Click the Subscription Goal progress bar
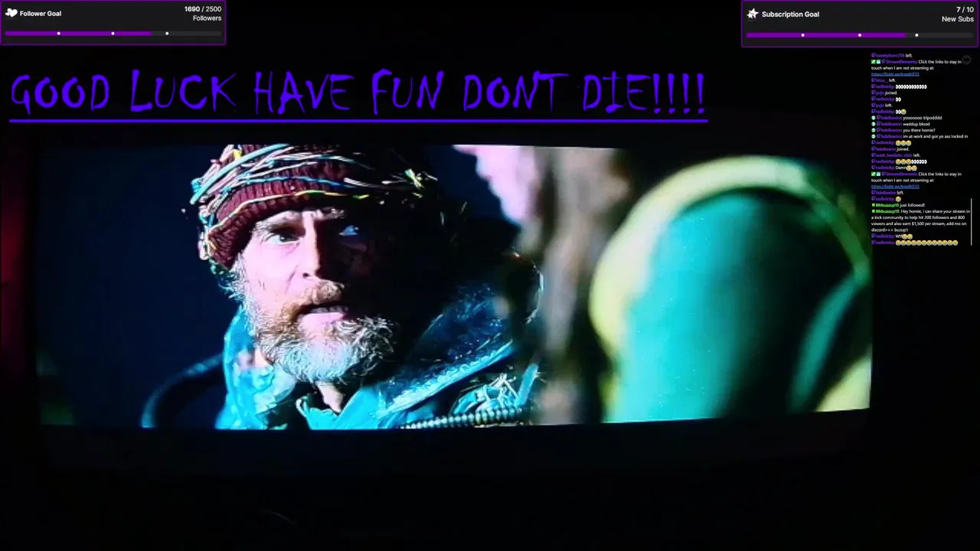Screen dimensions: 980x551 [x=860, y=35]
